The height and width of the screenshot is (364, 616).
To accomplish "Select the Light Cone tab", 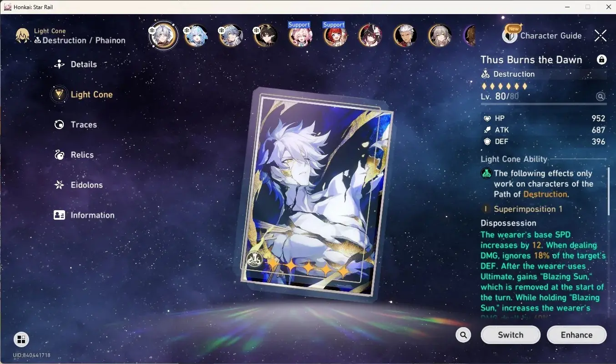I will (82, 95).
